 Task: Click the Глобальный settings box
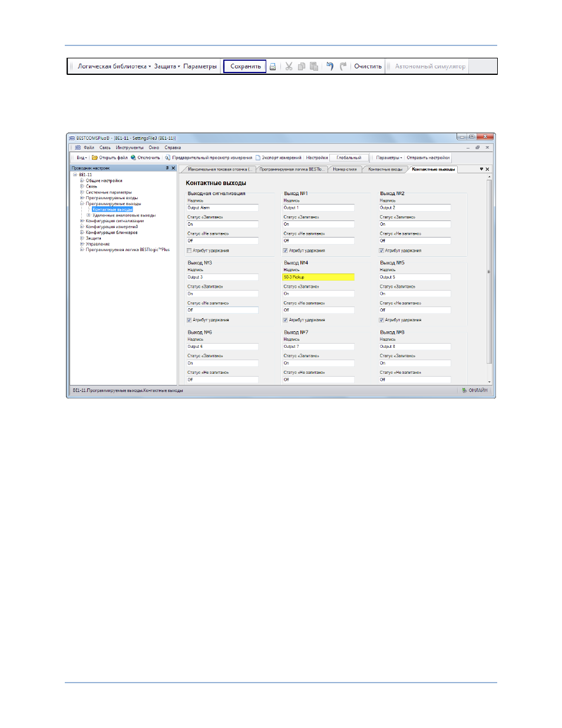pos(349,157)
